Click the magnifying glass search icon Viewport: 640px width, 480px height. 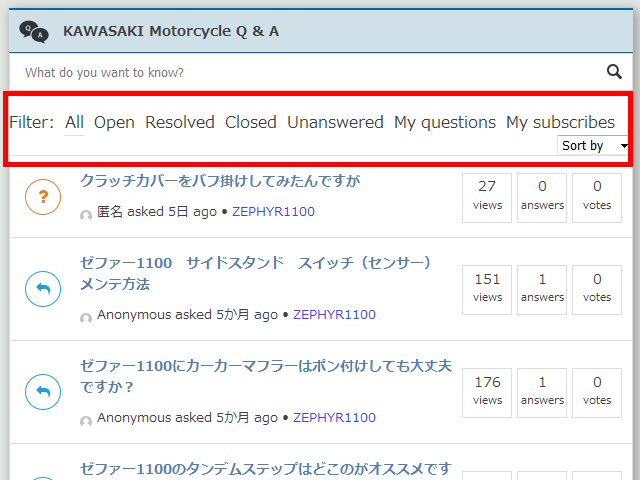(614, 72)
